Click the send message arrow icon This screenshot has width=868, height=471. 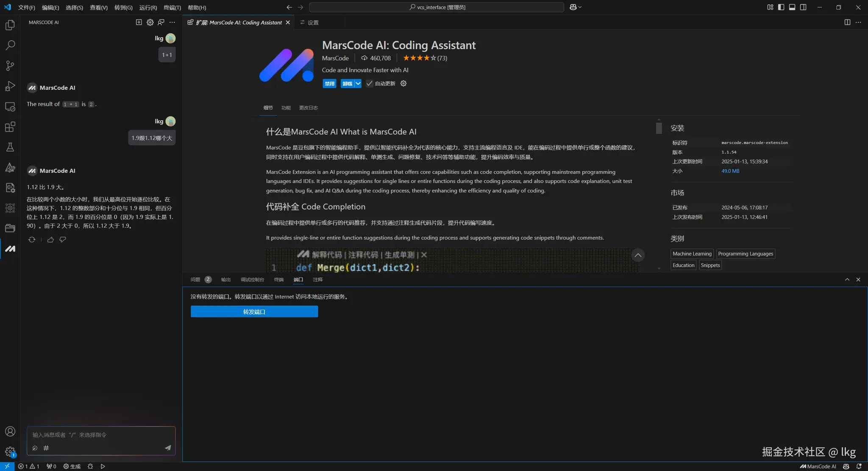point(168,448)
